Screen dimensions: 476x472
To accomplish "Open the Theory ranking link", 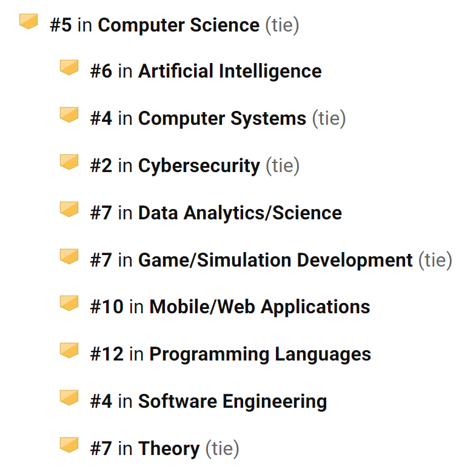I will [169, 448].
